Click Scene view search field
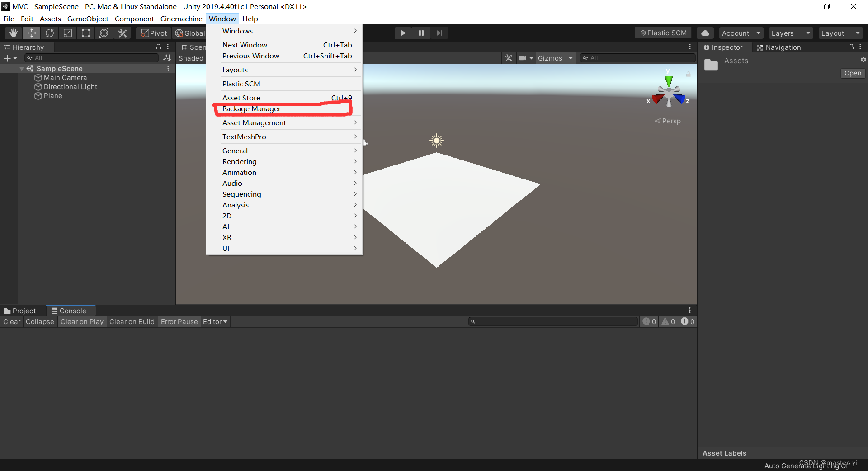868x471 pixels. coord(637,58)
